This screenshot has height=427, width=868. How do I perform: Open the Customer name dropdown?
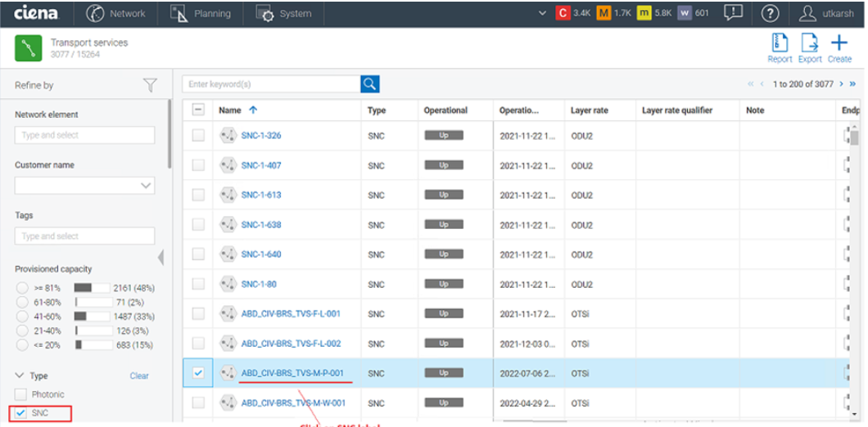click(x=84, y=186)
